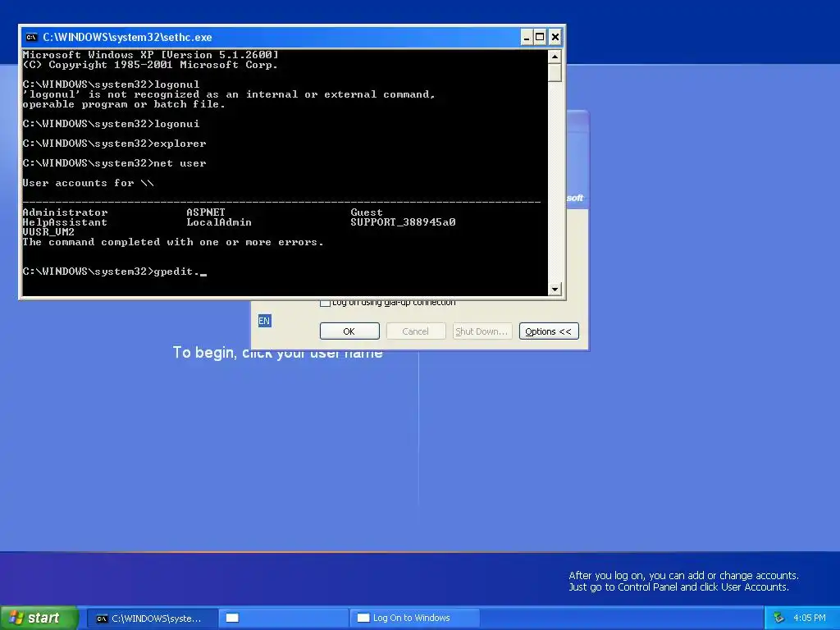Switch to the Log On to Windows taskbar button
This screenshot has width=840, height=630.
coord(414,619)
